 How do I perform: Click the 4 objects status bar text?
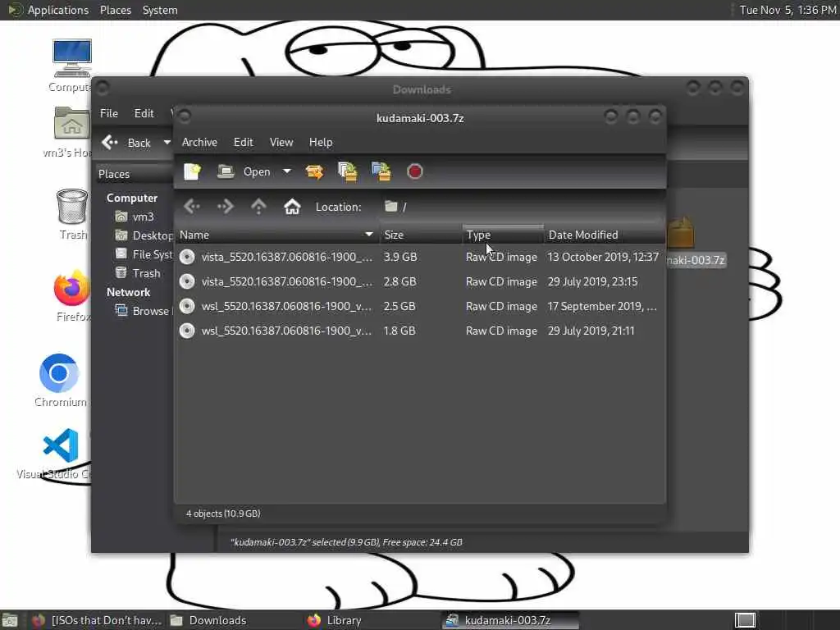tap(223, 514)
